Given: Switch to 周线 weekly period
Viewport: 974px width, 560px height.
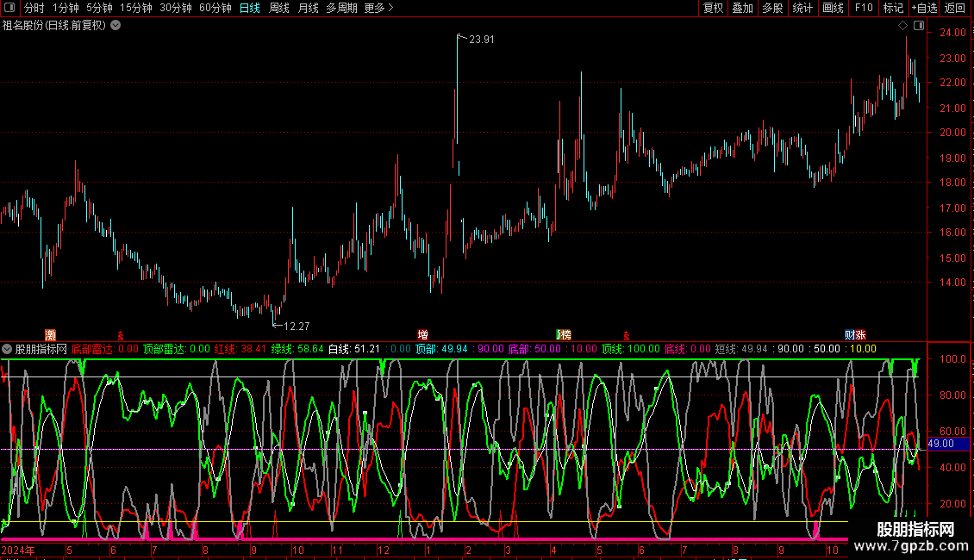Looking at the screenshot, I should point(278,8).
